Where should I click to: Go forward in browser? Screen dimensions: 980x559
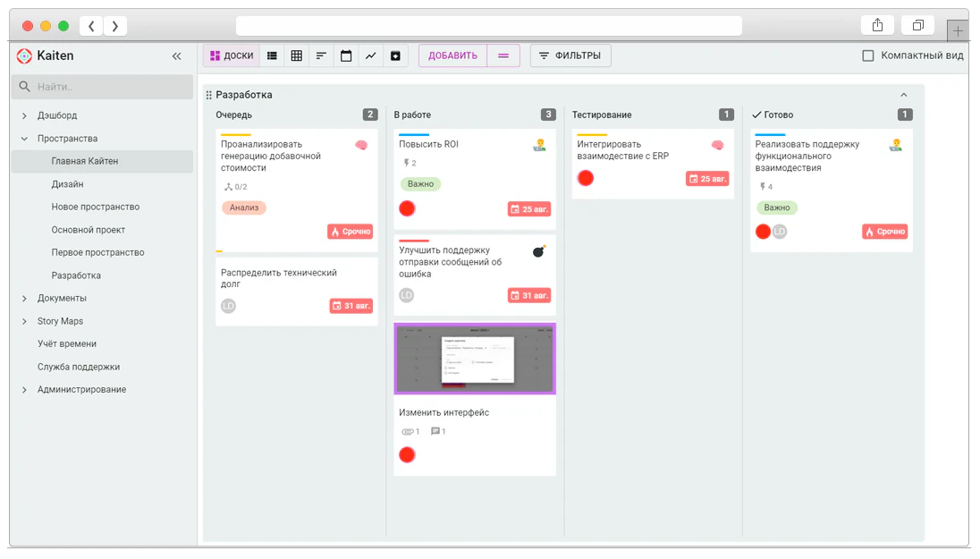tap(115, 26)
